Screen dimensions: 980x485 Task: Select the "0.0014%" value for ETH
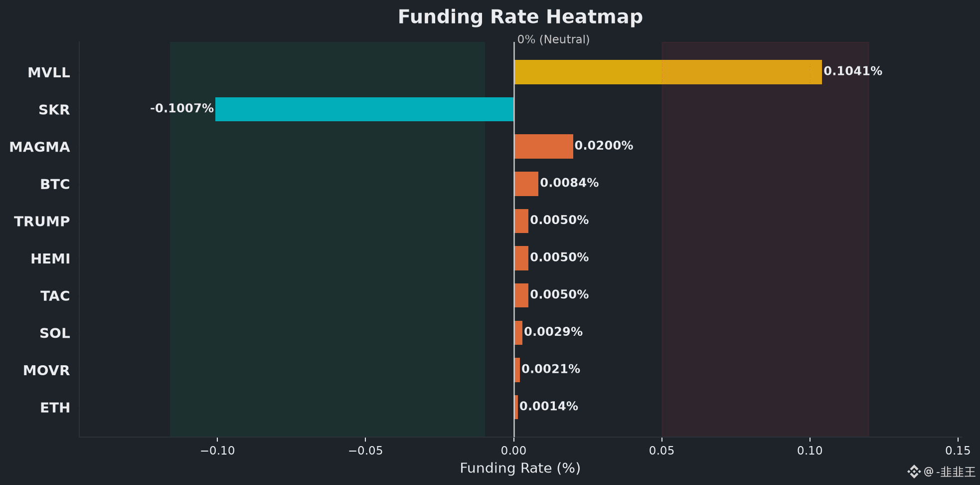click(549, 407)
